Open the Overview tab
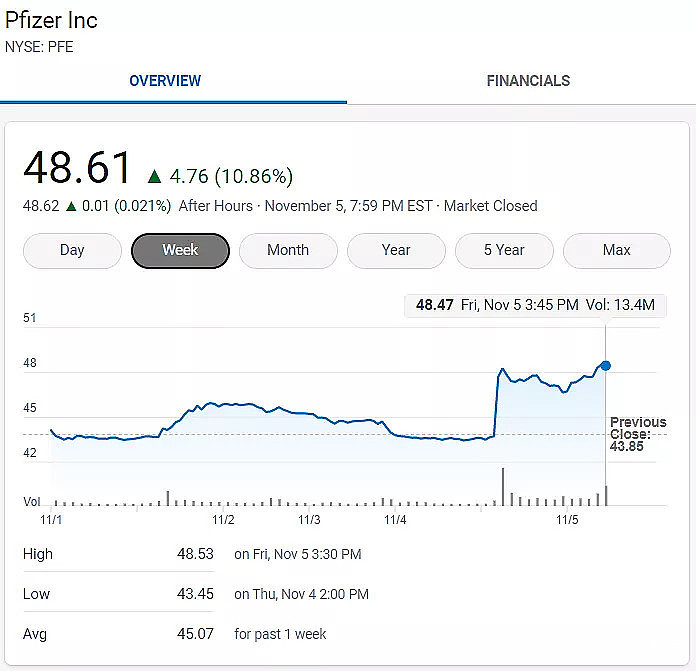The image size is (696, 671). click(x=165, y=81)
